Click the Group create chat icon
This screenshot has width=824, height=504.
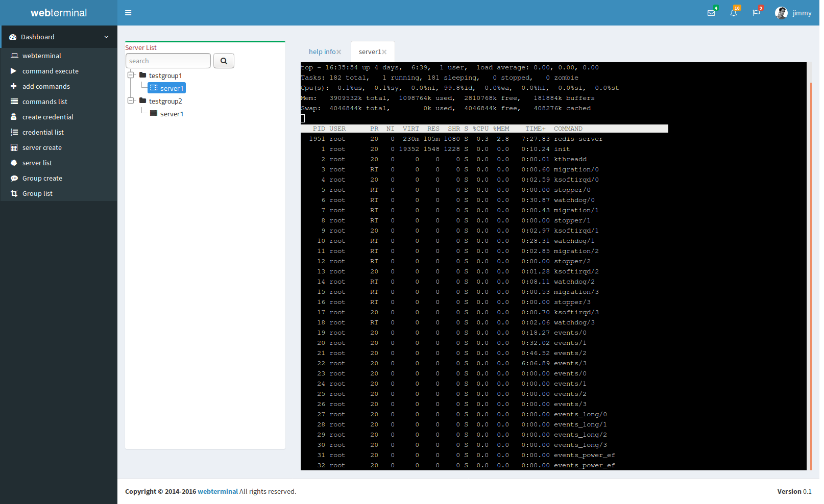coord(14,178)
